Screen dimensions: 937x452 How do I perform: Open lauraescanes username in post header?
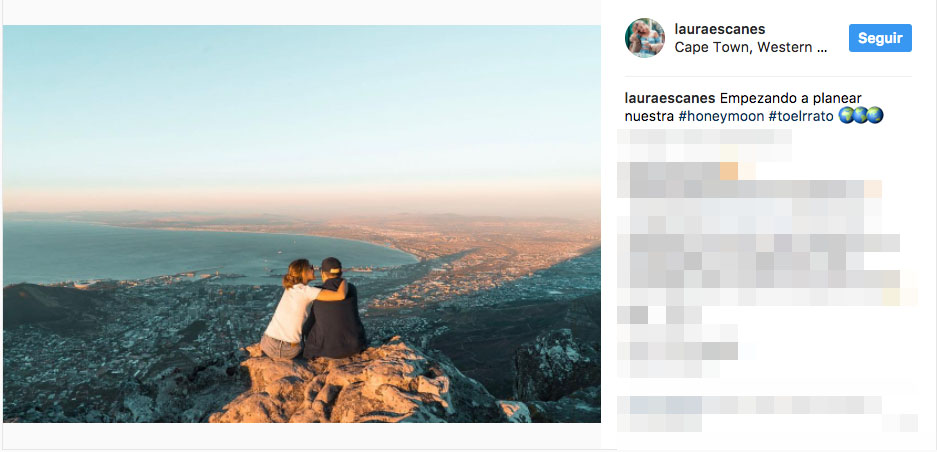point(719,29)
